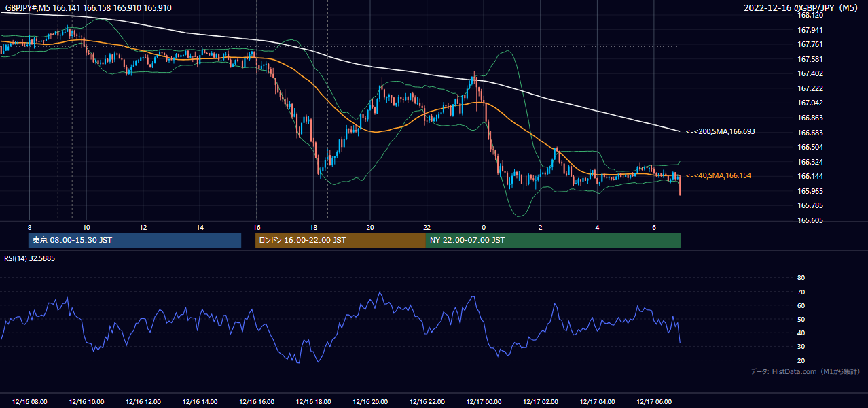The height and width of the screenshot is (408, 868).
Task: Click the '12/16 18:00' bottom time label
Action: point(313,402)
